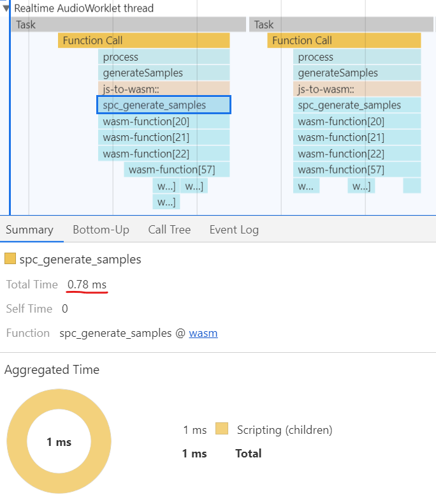Click the second Task bar
436x504 pixels.
pyautogui.click(x=341, y=24)
